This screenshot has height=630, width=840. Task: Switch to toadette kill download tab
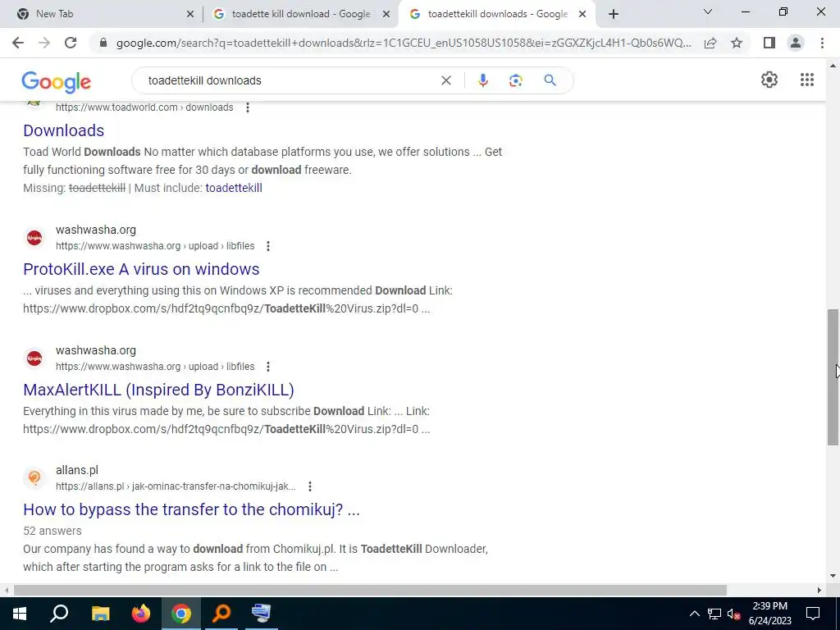pos(301,14)
